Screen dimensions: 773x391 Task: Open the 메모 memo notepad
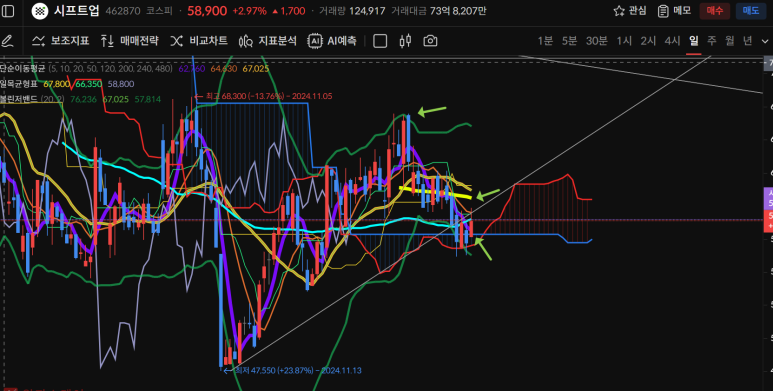[675, 11]
